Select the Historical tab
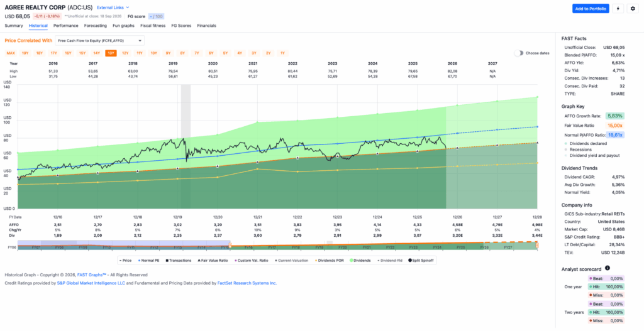The height and width of the screenshot is (331, 644). coord(38,25)
